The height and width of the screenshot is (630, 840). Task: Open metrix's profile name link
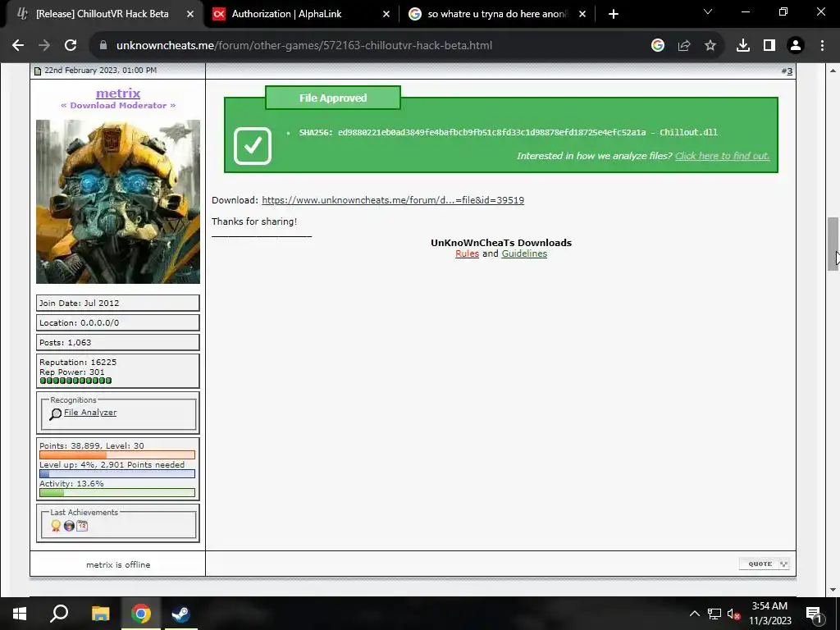(118, 94)
